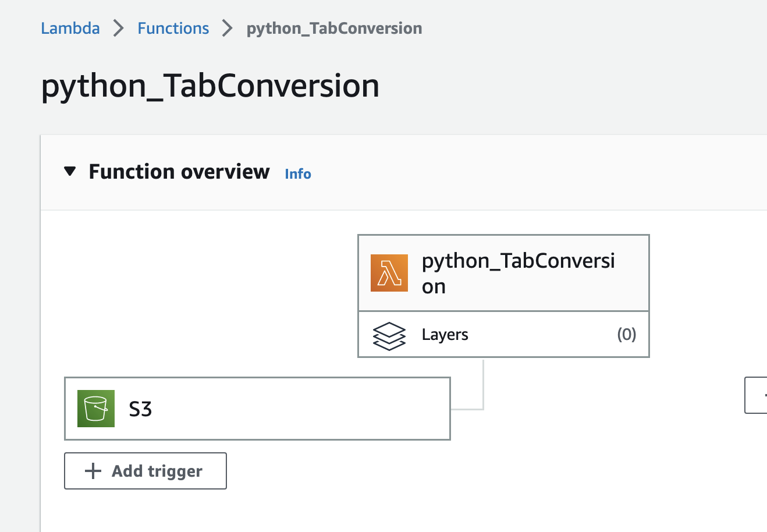This screenshot has width=767, height=532.
Task: Open the Lambda breadcrumb link
Action: click(x=70, y=28)
